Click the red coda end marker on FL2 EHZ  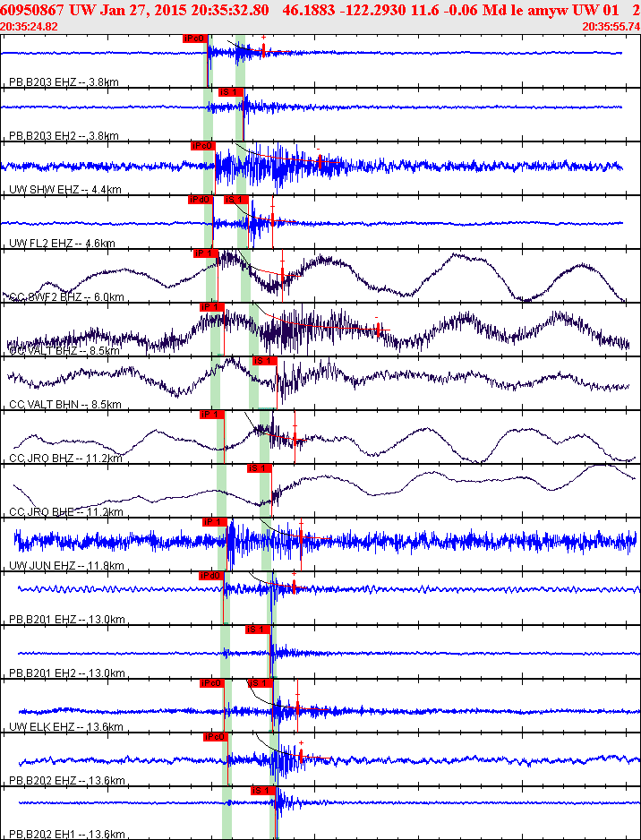[x=272, y=219]
